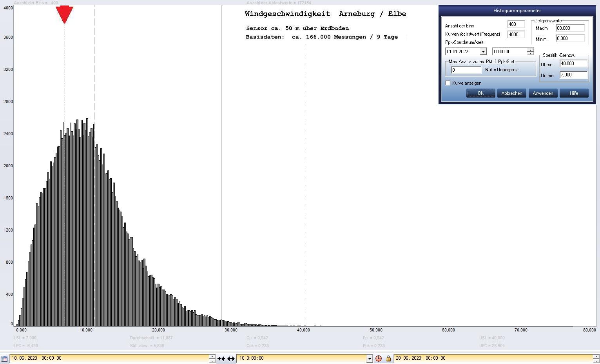Open the time span dropdown '10 0:00:00'
Viewport: 600px width, 364px height.
(x=369, y=358)
